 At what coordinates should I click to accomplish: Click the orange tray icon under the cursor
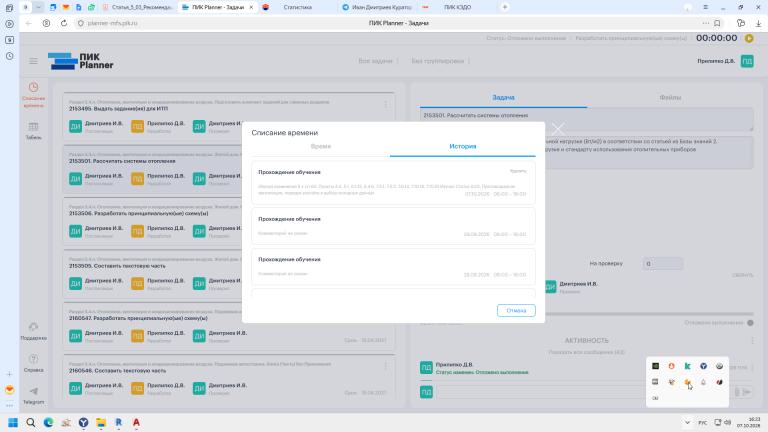pos(687,382)
